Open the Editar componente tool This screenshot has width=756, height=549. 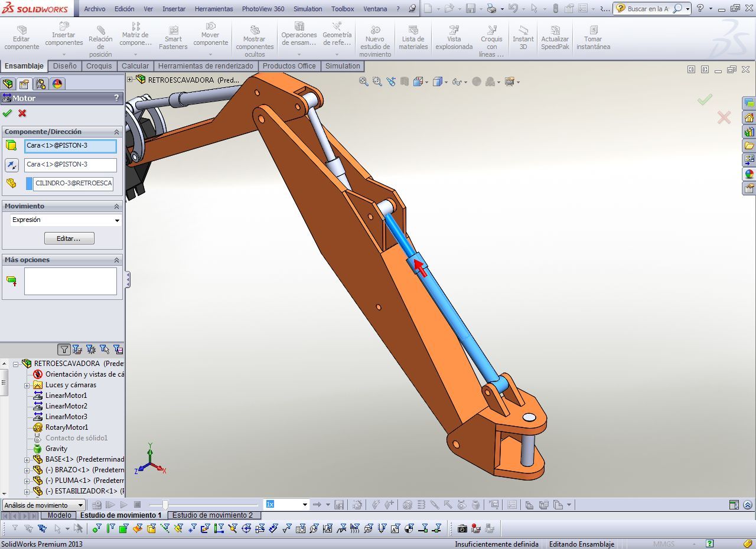tap(22, 38)
